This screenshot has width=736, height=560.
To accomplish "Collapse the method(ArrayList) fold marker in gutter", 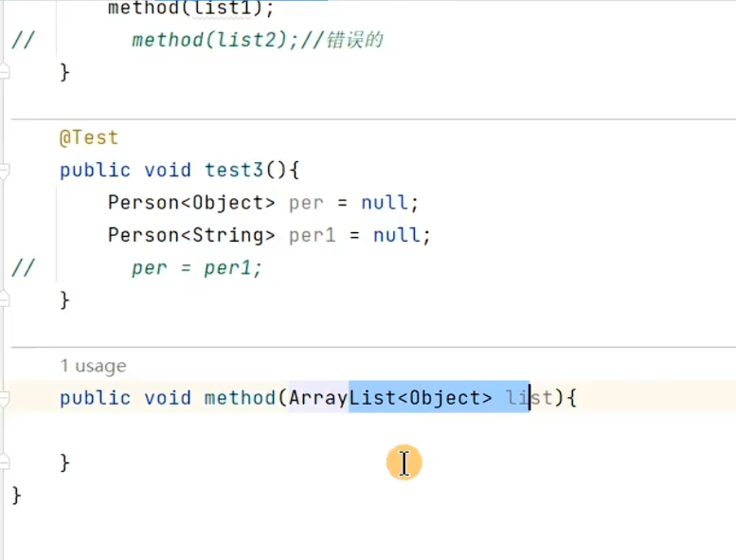I will click(x=5, y=398).
